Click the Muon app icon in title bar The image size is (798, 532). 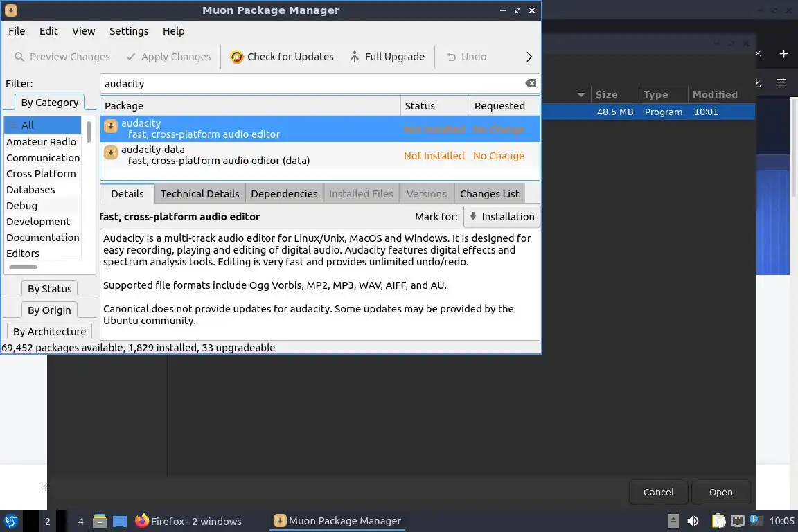coord(10,10)
